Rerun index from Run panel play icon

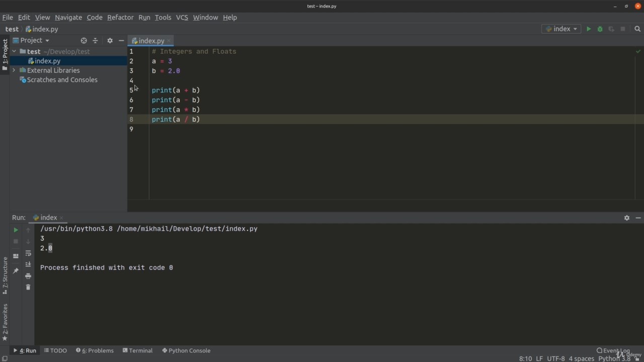coord(16,230)
